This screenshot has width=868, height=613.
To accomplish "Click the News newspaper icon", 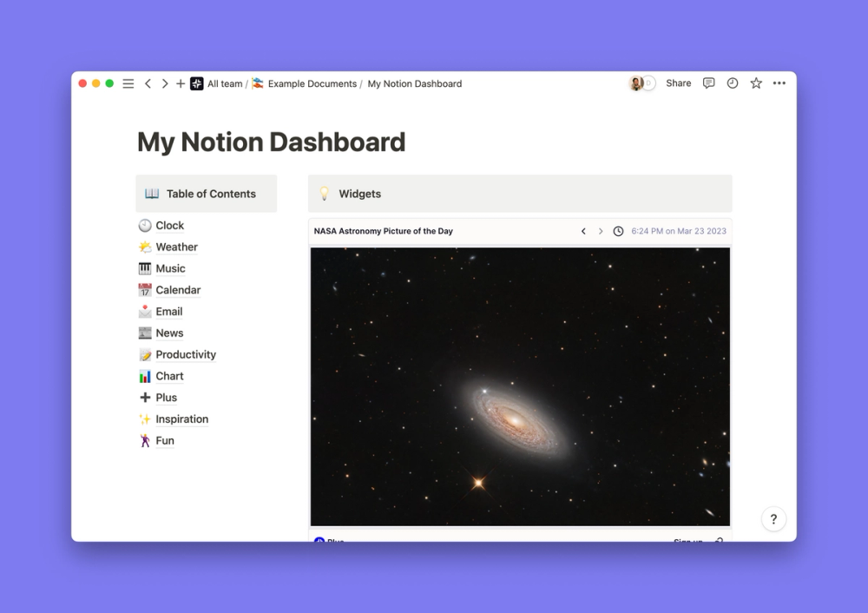I will coord(145,333).
